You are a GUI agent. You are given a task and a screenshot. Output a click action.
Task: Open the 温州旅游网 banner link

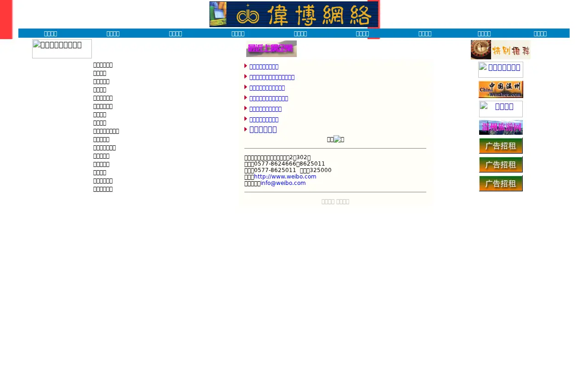[x=501, y=127]
